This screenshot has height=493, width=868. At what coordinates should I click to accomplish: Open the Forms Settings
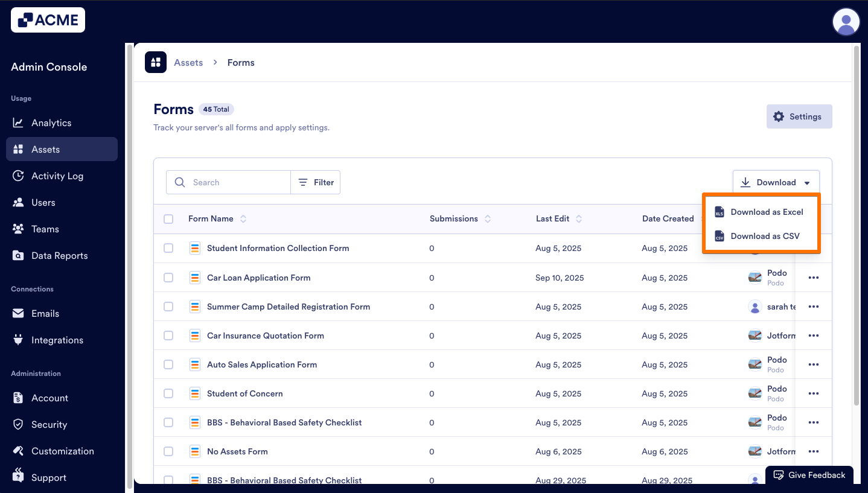pos(799,116)
